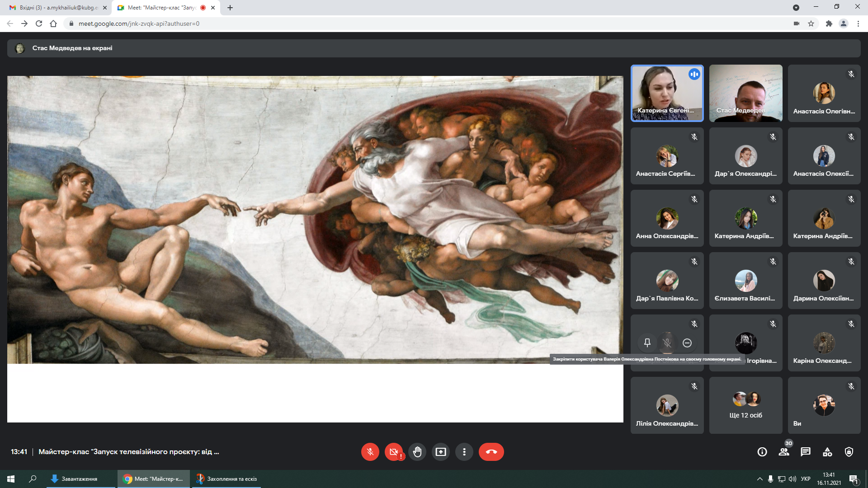Click the present now screen icon
868x488 pixels.
(x=440, y=452)
